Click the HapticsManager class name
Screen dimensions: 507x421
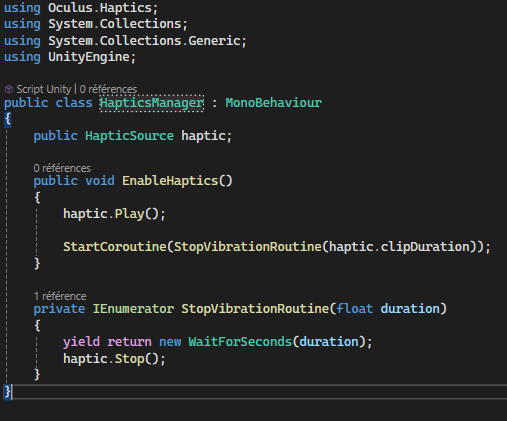pyautogui.click(x=152, y=103)
